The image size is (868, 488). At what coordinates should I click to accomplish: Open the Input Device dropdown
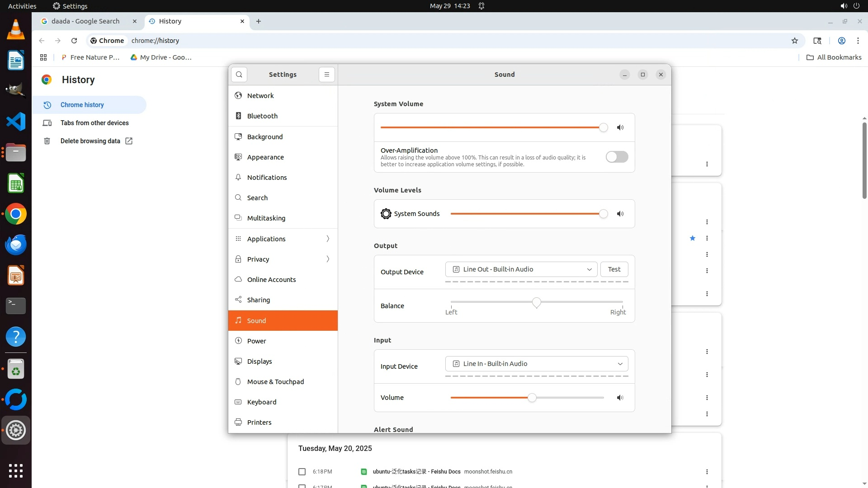(536, 364)
